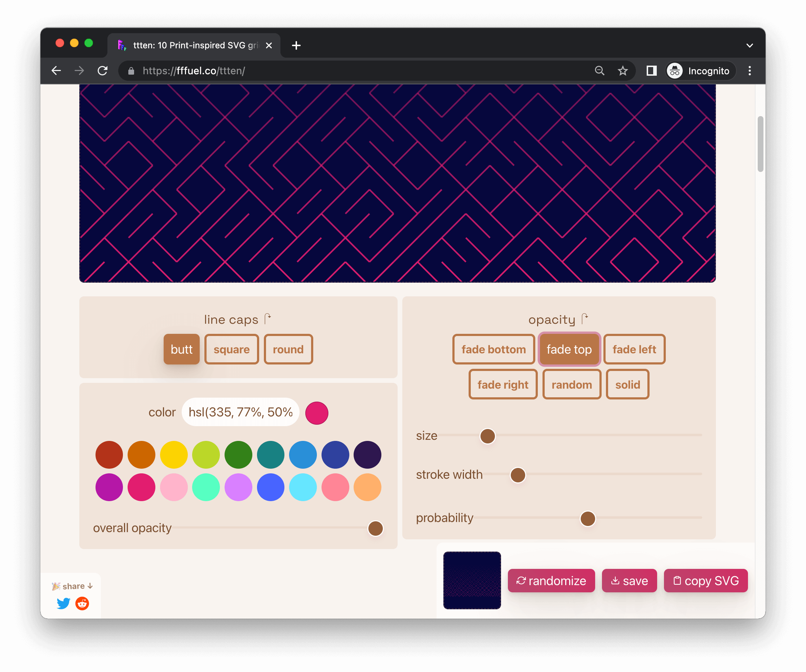Reload the page
The height and width of the screenshot is (672, 806).
click(x=102, y=71)
